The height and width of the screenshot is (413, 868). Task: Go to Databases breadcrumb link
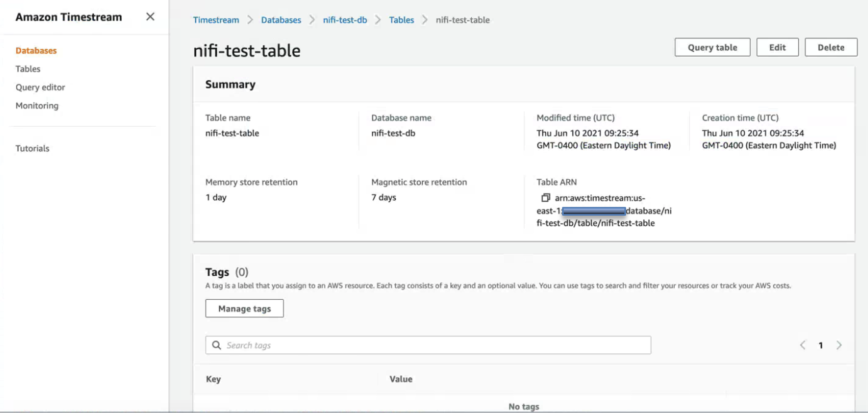click(x=281, y=20)
